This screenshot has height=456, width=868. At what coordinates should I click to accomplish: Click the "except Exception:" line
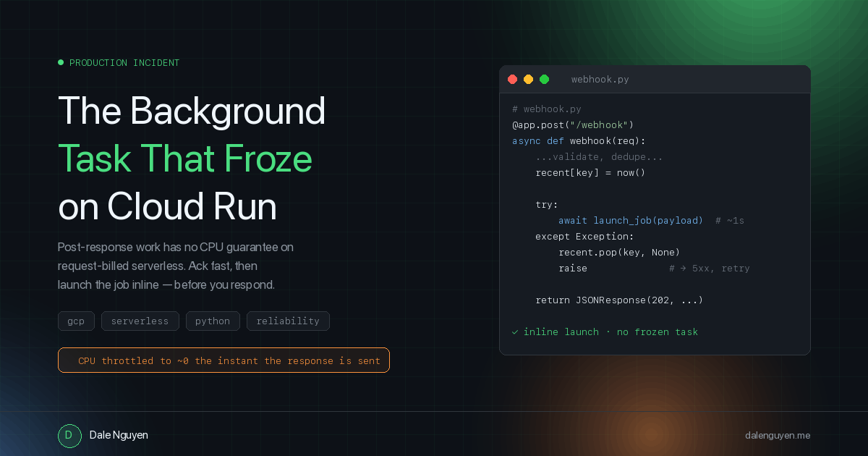[x=584, y=237]
